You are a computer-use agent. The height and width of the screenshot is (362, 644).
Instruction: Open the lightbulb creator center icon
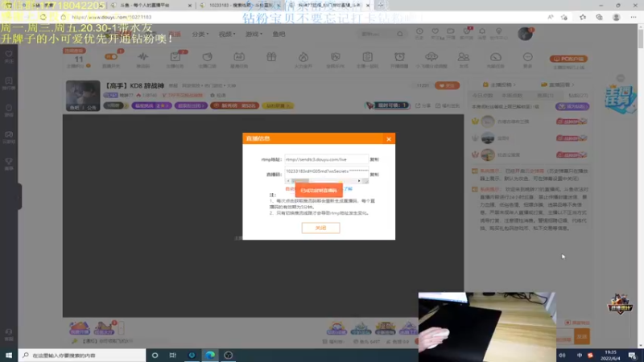coord(498,33)
